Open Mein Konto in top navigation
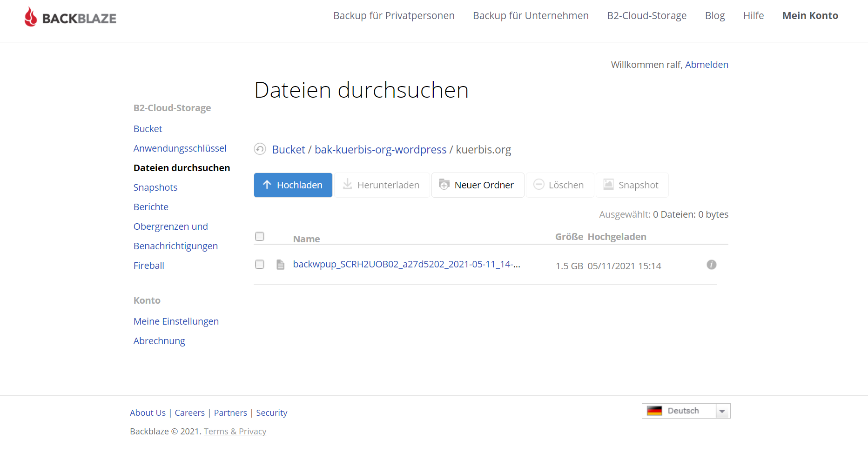The height and width of the screenshot is (466, 868). click(810, 16)
